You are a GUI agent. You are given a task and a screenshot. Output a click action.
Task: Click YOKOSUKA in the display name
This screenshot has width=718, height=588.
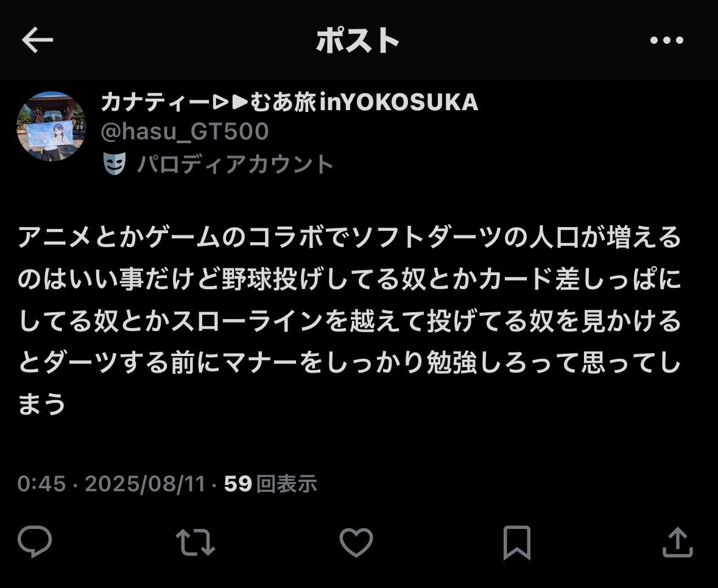click(410, 102)
